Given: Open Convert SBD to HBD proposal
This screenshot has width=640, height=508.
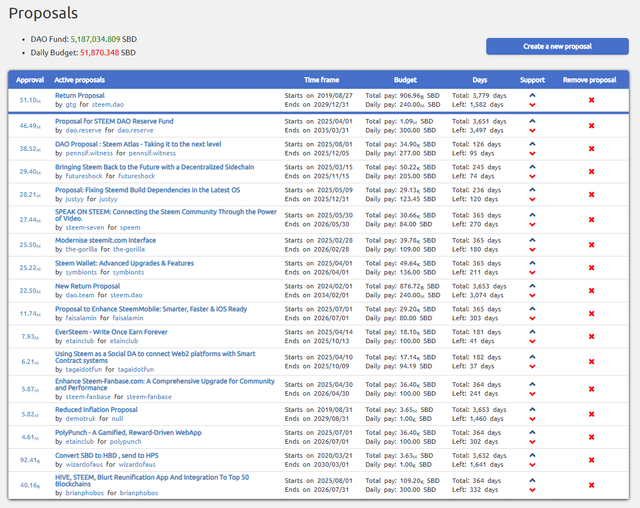Looking at the screenshot, I should [x=107, y=455].
